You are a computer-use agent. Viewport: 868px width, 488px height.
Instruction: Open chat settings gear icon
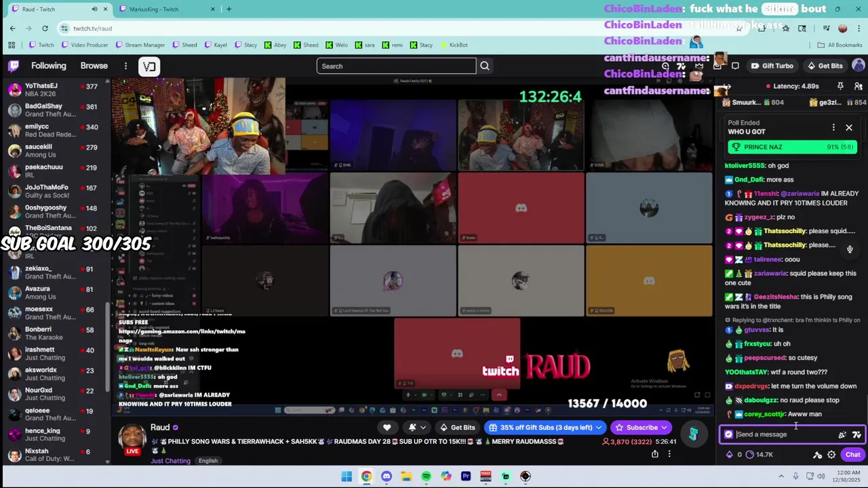[x=831, y=455]
